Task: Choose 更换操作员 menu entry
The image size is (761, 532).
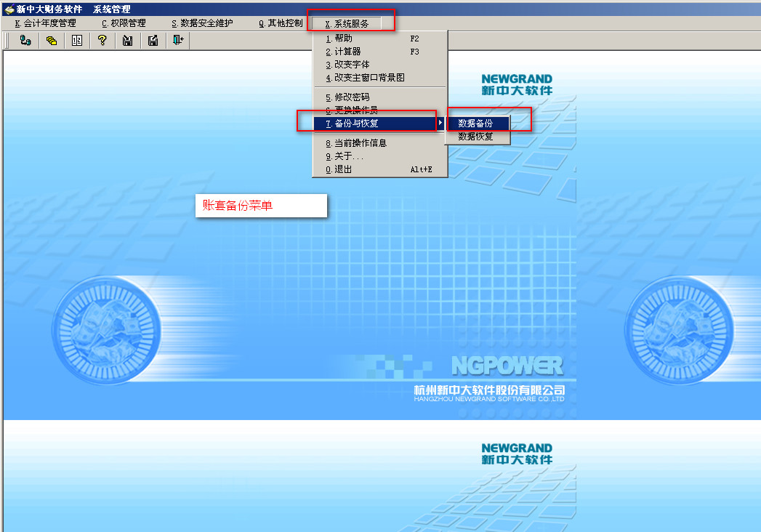Action: [356, 110]
